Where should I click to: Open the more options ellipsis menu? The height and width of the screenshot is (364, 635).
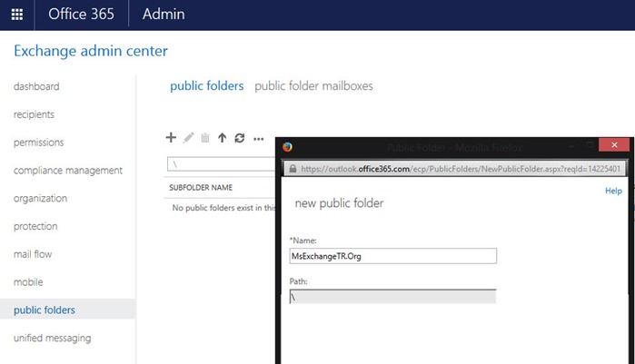(x=258, y=139)
